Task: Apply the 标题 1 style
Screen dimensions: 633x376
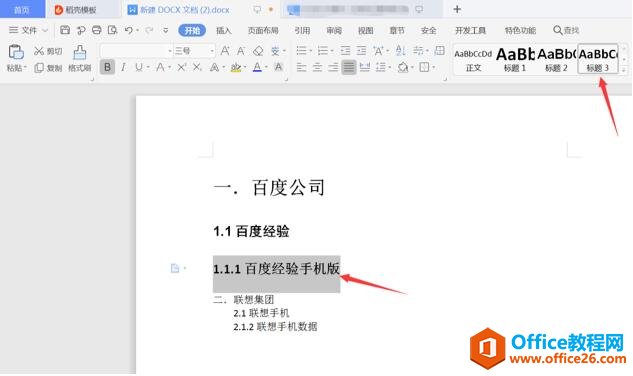Action: [515, 59]
